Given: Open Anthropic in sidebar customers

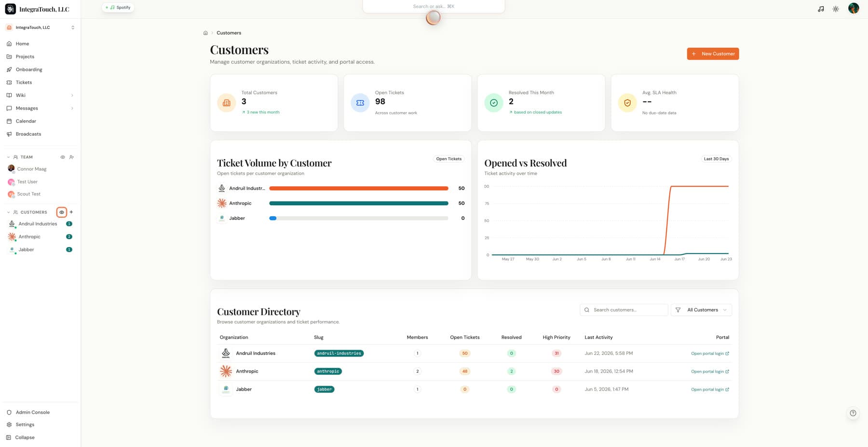Looking at the screenshot, I should pyautogui.click(x=41, y=237).
